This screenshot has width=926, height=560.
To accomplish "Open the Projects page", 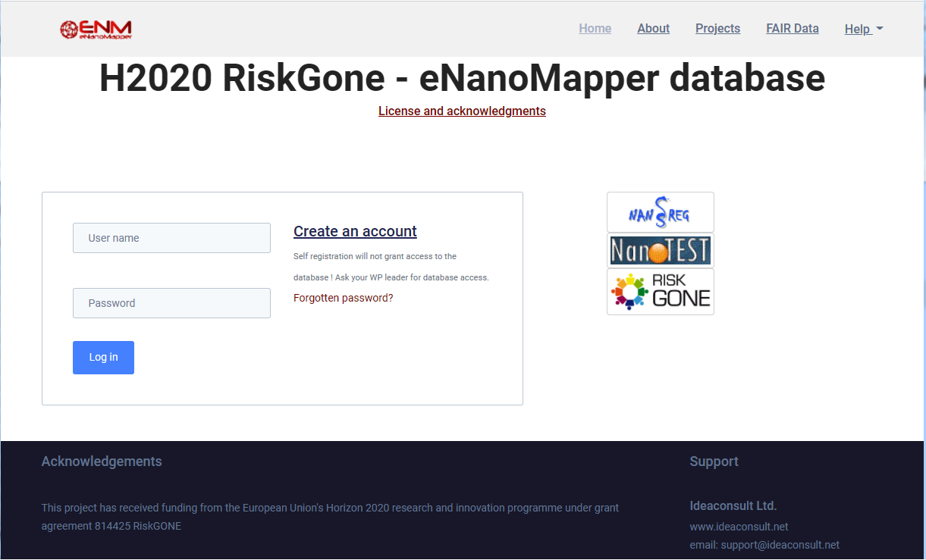I will (x=717, y=29).
